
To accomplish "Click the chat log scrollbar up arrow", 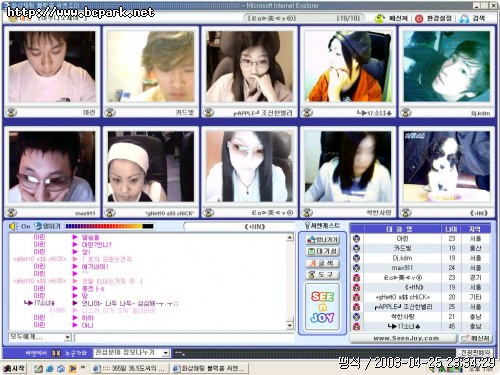I will 290,237.
